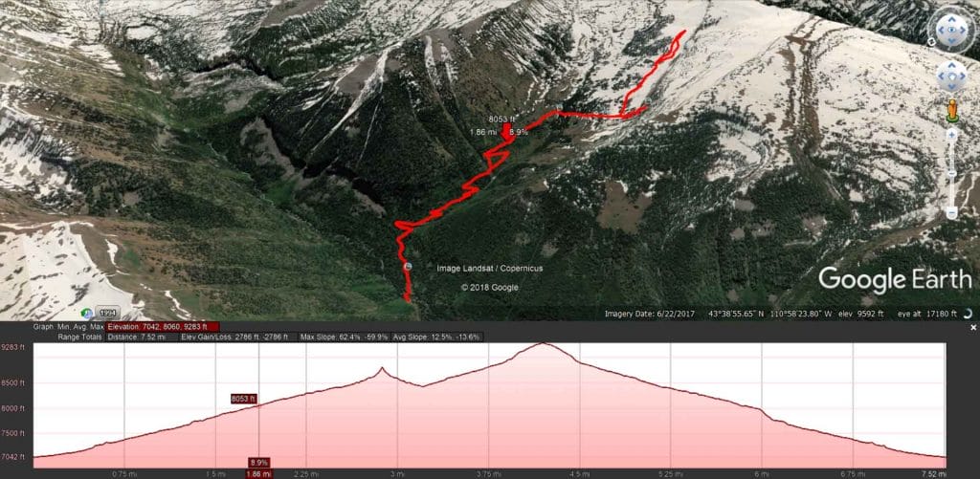Viewport: 980px width, 479px height.
Task: Click the Elev Gain/Loss range total
Action: [235, 337]
